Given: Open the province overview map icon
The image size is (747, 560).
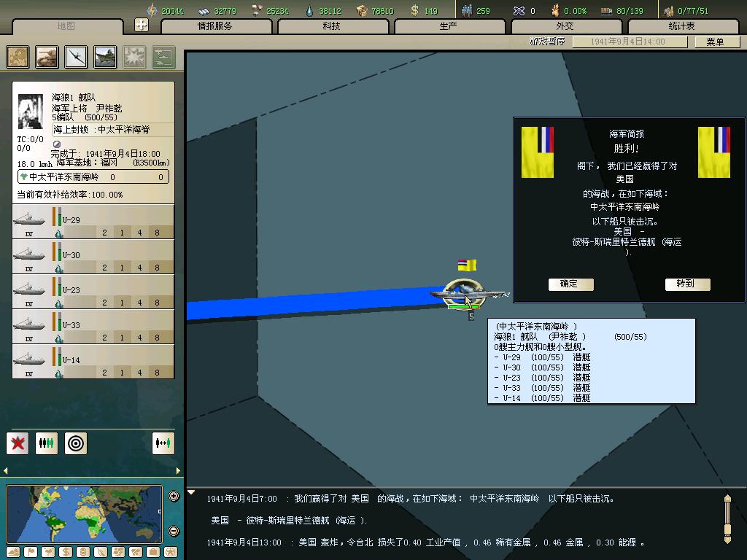Looking at the screenshot, I should [x=18, y=57].
